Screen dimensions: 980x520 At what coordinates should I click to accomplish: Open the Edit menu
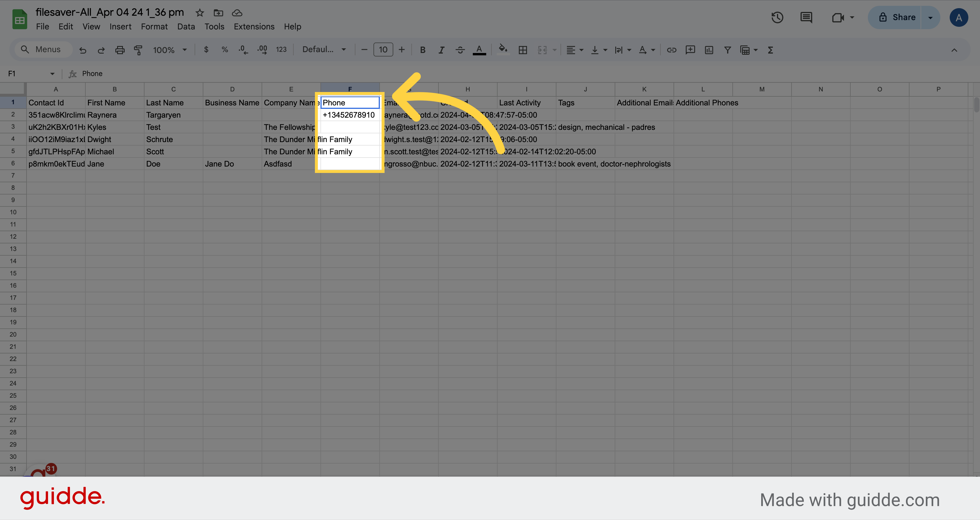(66, 26)
